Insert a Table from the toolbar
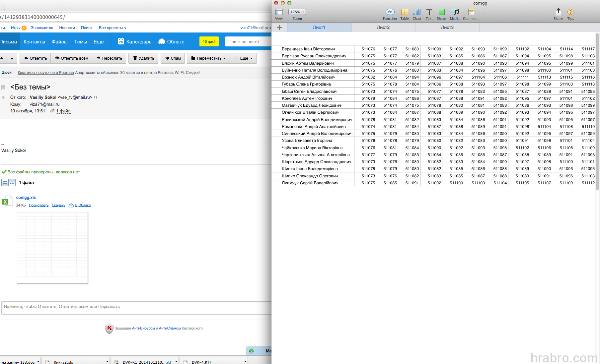This screenshot has width=600, height=364. [405, 12]
